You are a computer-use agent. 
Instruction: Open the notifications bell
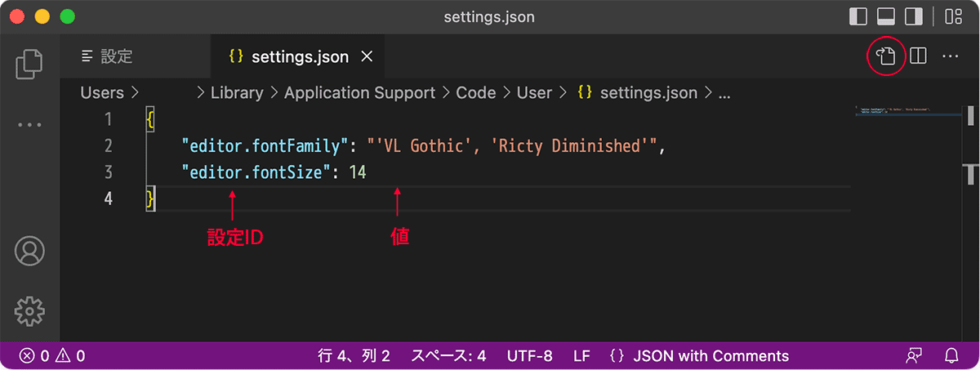(951, 356)
